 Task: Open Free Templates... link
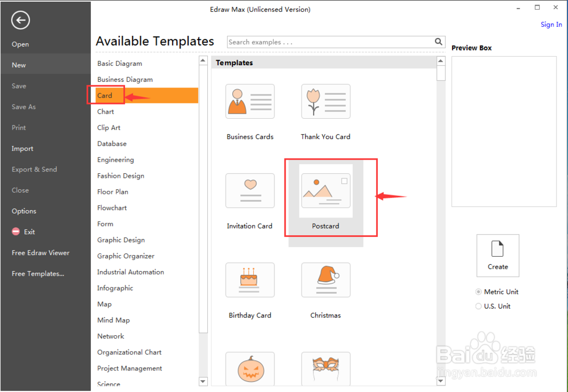(x=37, y=273)
